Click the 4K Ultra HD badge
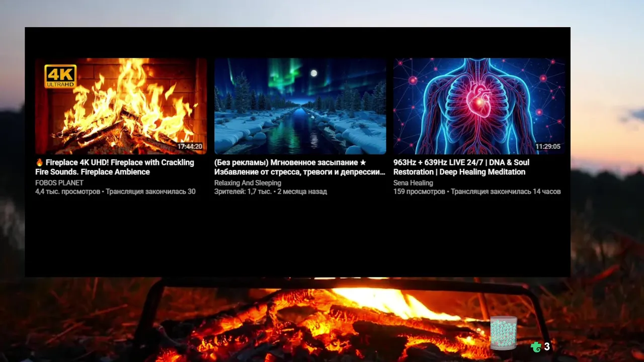This screenshot has width=644, height=362. tap(60, 76)
